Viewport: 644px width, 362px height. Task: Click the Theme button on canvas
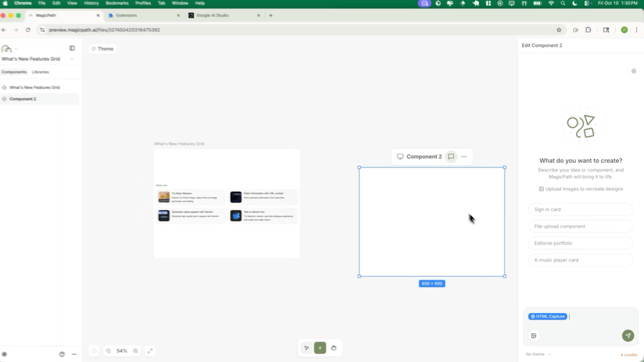(102, 49)
